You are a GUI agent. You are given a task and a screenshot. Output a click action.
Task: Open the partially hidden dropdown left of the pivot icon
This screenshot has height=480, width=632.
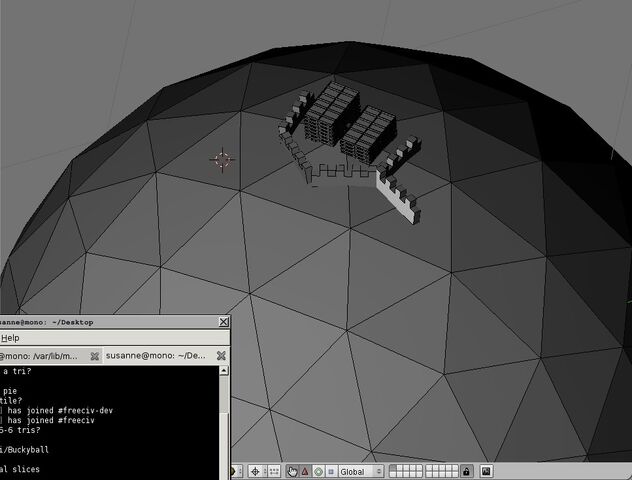tap(237, 471)
